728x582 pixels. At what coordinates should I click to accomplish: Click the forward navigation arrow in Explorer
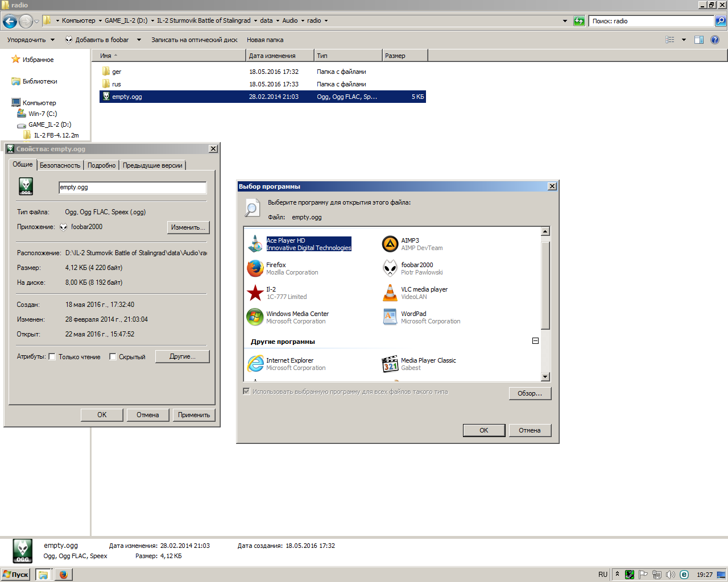[x=26, y=22]
